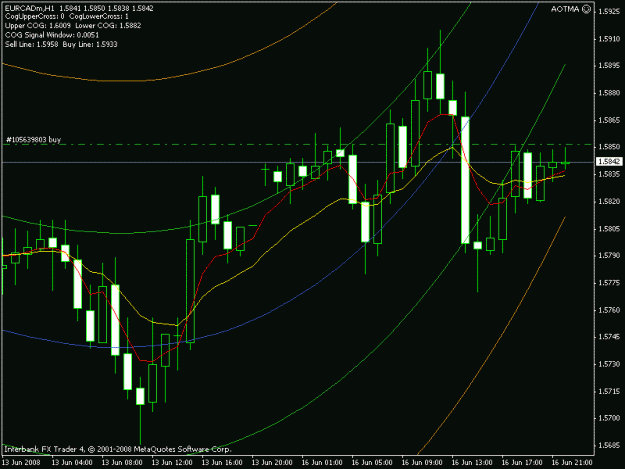This screenshot has height=469, width=625.
Task: Click the 1.5745 price scale label
Action: pyautogui.click(x=609, y=337)
